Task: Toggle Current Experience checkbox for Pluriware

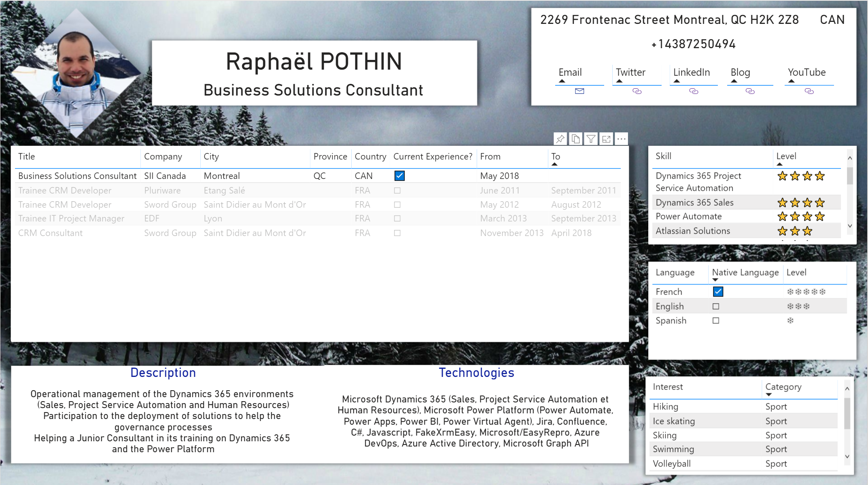Action: (x=397, y=190)
